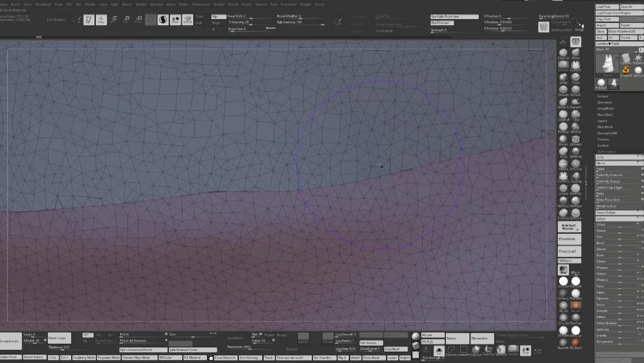This screenshot has width=644, height=363.
Task: Select the ZModeler brush icon
Action: 575,140
